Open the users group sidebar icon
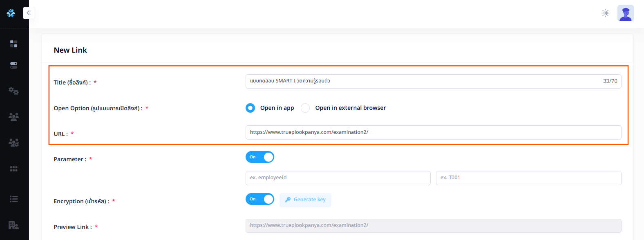The width and height of the screenshot is (644, 240). [14, 117]
